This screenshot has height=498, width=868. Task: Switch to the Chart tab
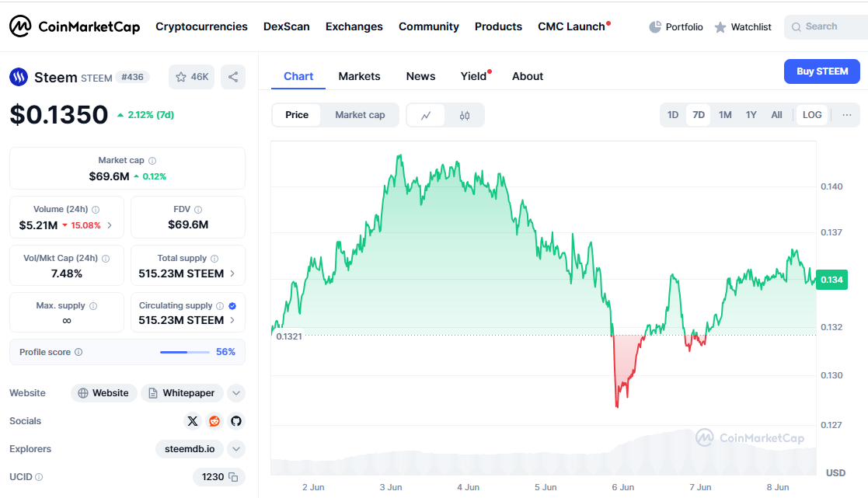point(298,76)
